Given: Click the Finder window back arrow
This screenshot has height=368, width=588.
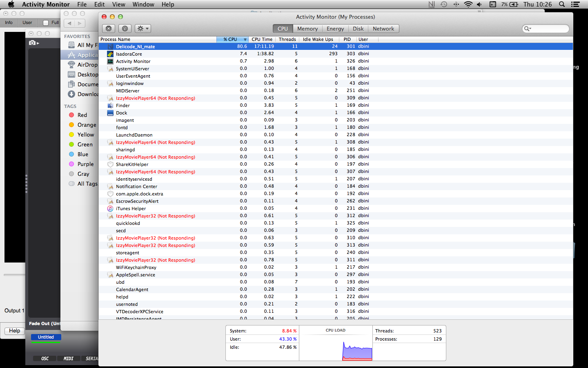Looking at the screenshot, I should pos(69,23).
